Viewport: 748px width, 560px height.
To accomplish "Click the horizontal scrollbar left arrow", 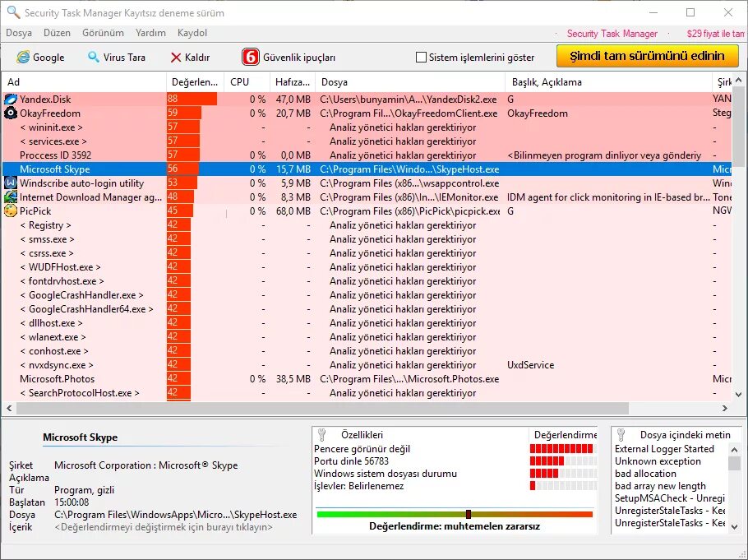I will click(9, 408).
